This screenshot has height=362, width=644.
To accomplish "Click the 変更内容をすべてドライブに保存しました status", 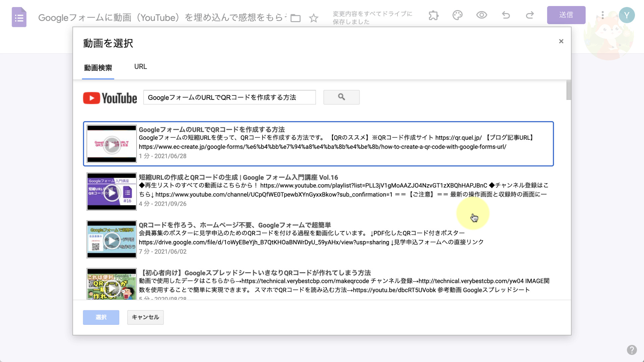I will click(x=372, y=18).
